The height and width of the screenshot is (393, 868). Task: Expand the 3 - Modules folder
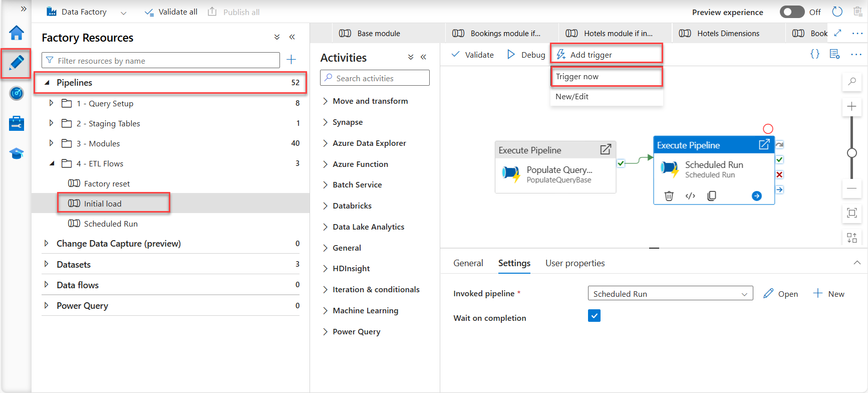[51, 143]
